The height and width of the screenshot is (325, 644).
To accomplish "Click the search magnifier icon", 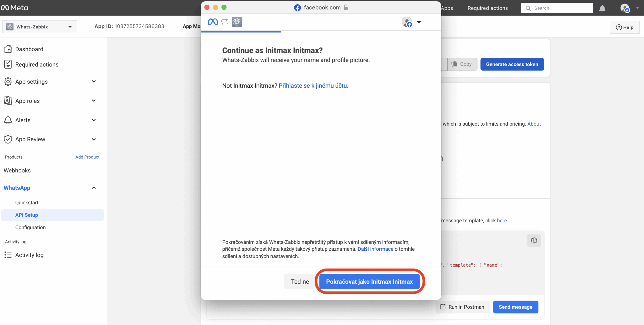I will pyautogui.click(x=528, y=8).
